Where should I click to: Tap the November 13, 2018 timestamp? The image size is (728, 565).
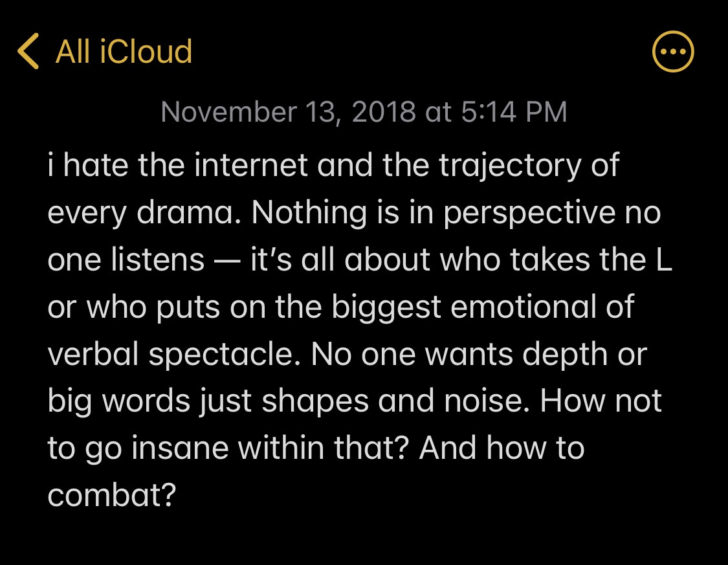pyautogui.click(x=364, y=112)
